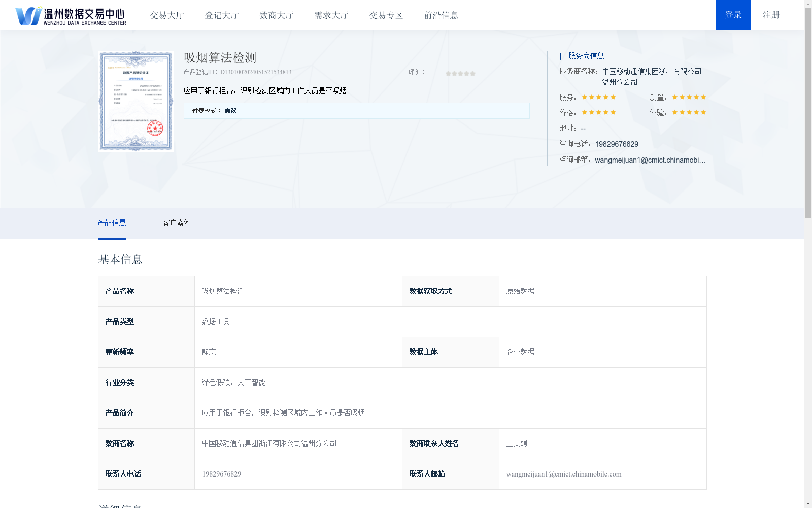Open the product certificate thumbnail image
Viewport: 812px width, 508px height.
[136, 101]
